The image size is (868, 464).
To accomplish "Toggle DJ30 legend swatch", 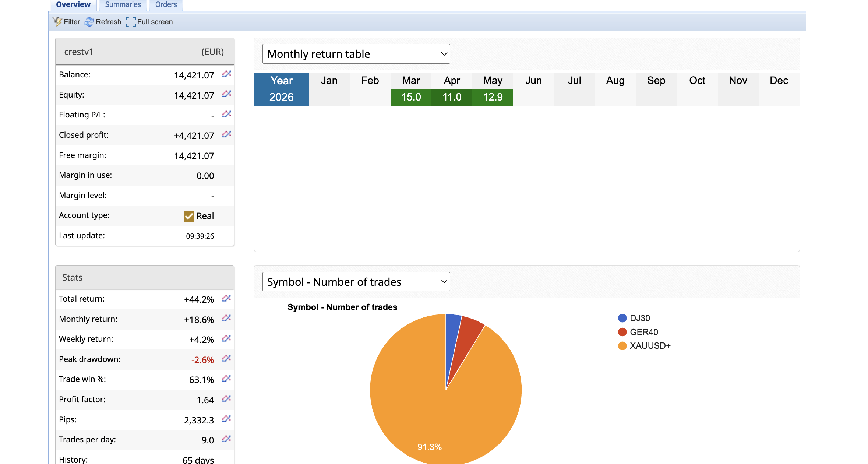I will [x=622, y=318].
